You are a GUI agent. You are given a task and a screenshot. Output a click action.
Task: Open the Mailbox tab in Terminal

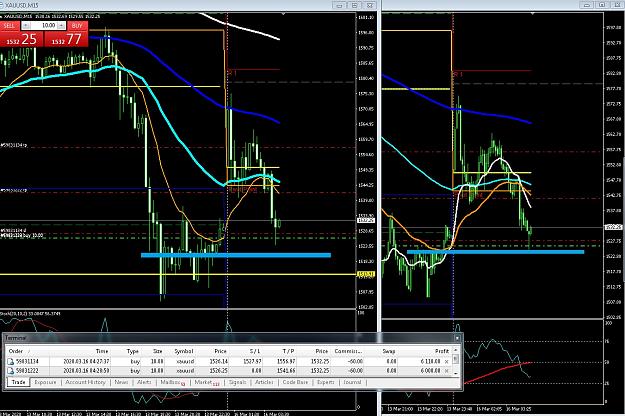coord(171,382)
